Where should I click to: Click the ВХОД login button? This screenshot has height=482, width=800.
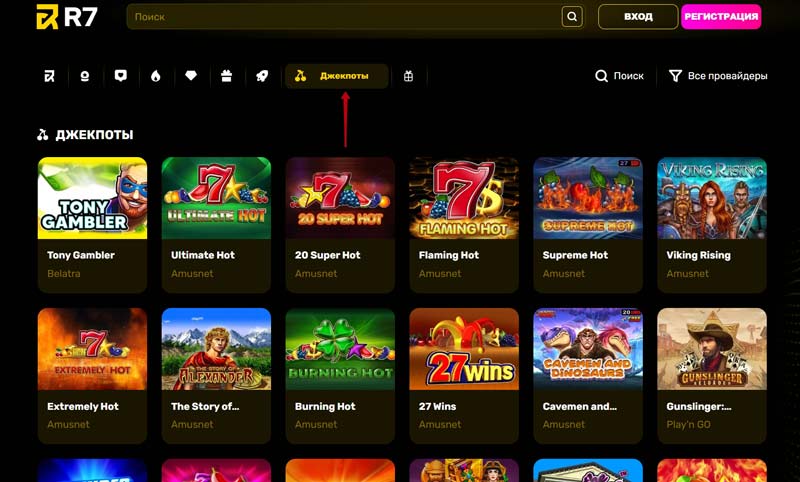click(638, 17)
